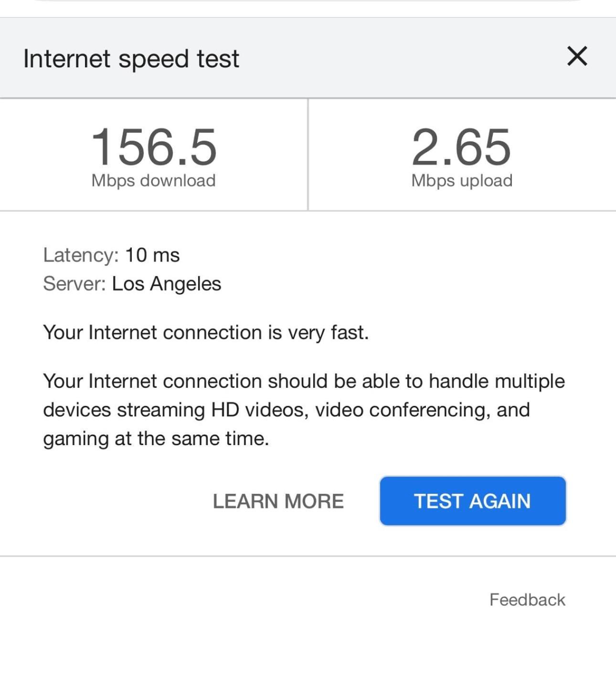Select the Los Angeles server name

tap(166, 284)
